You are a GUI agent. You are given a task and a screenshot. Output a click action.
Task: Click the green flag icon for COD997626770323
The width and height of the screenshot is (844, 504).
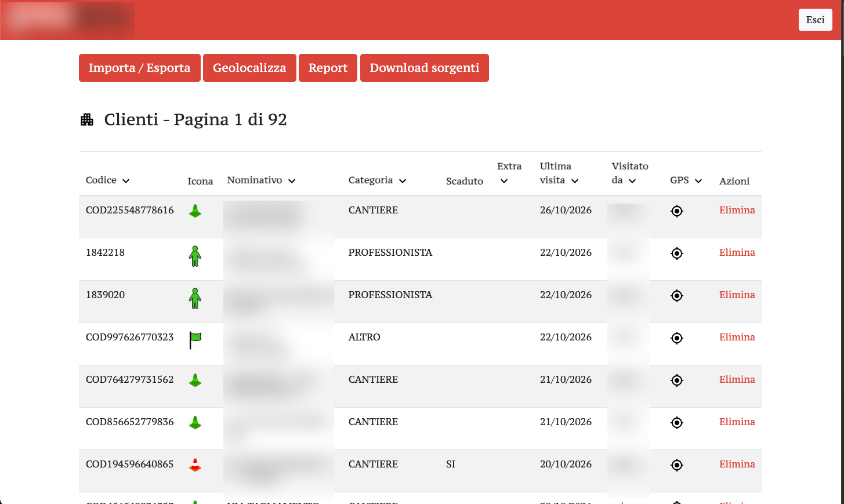(x=195, y=340)
